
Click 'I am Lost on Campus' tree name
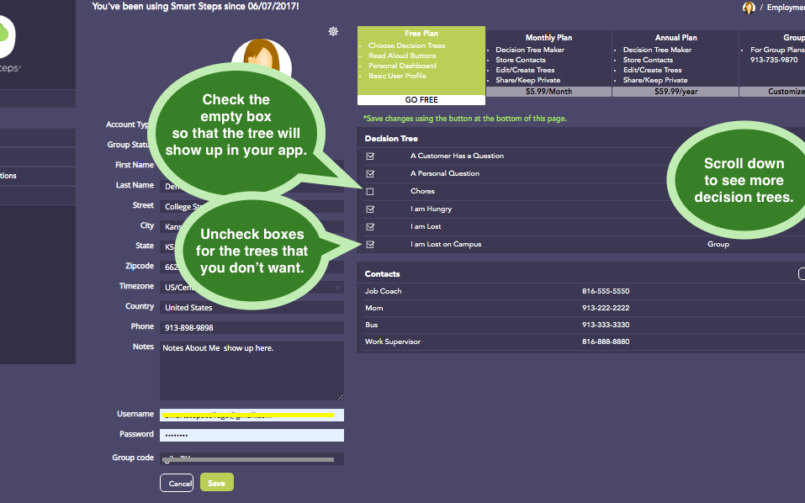(446, 244)
